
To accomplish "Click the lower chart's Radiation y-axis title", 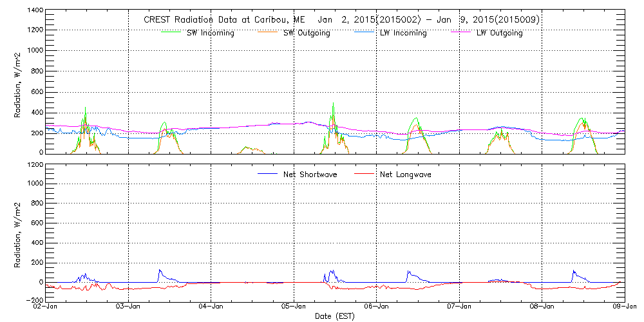I will click(x=19, y=232).
